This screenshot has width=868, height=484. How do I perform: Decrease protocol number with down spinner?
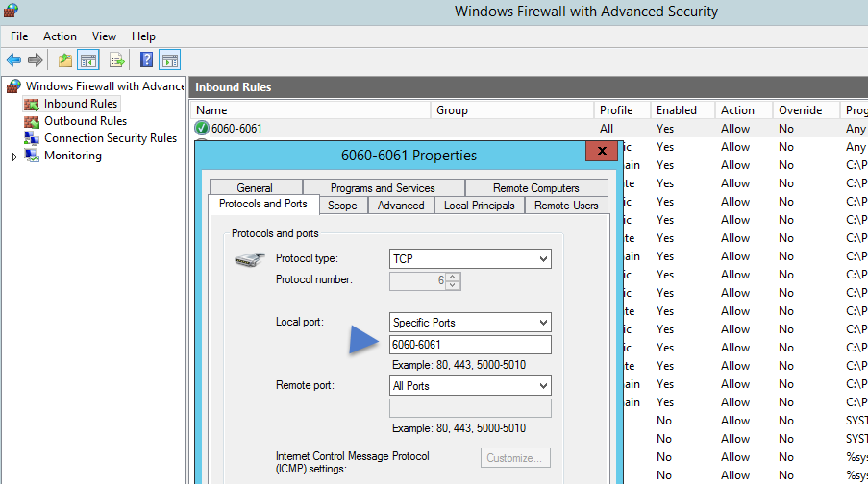[453, 285]
